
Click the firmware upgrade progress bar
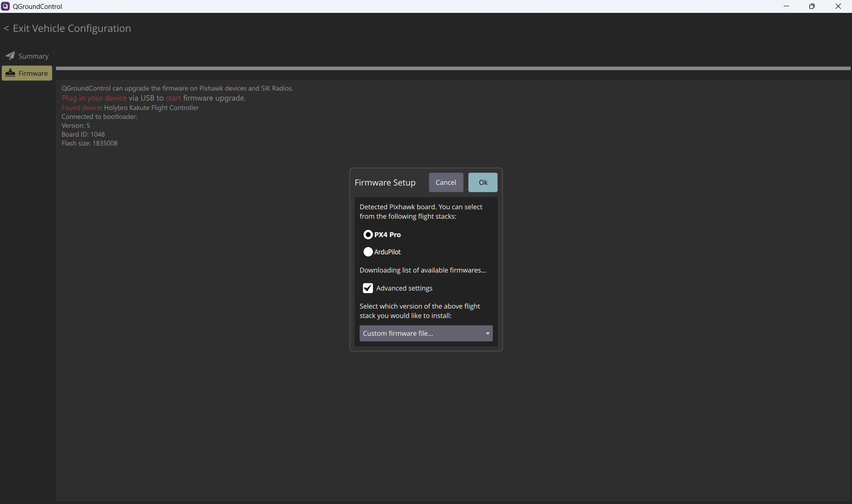[453, 68]
